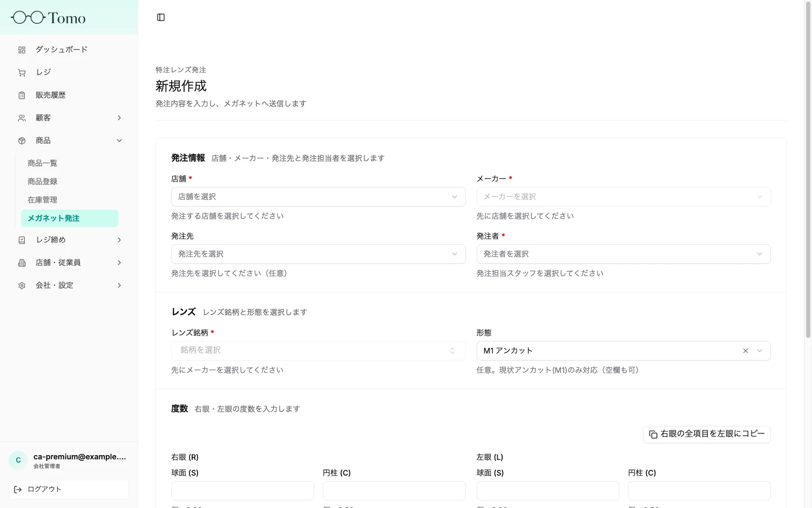Click the dashboard grid icon
812x508 pixels.
22,50
